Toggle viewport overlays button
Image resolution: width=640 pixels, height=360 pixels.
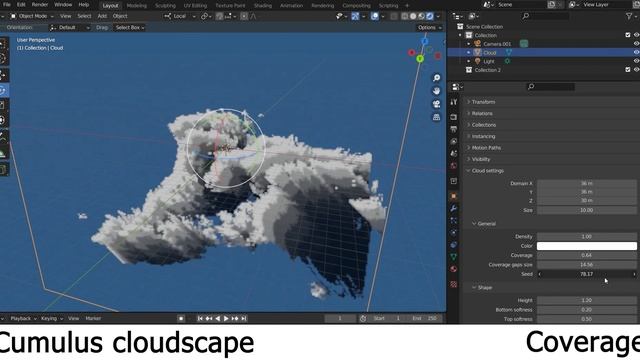[375, 16]
